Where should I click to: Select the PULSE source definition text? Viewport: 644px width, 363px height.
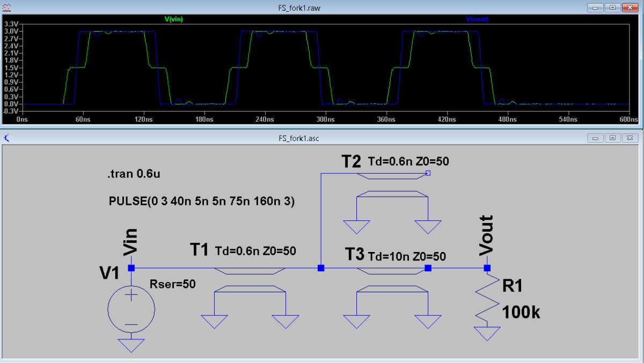[202, 202]
